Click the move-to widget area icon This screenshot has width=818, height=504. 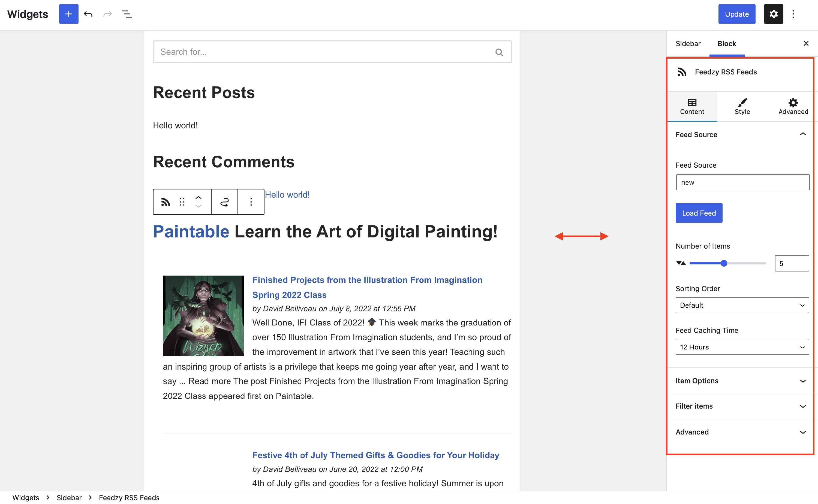click(x=225, y=202)
